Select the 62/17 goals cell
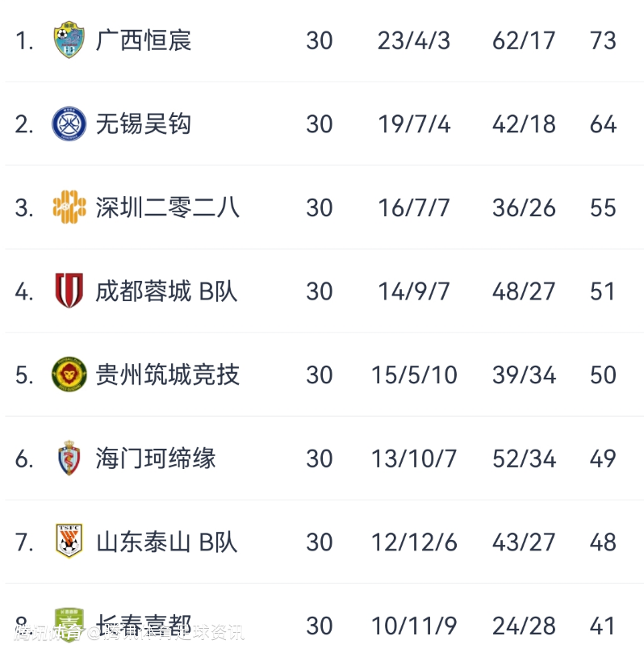Image resolution: width=644 pixels, height=653 pixels. 524,40
